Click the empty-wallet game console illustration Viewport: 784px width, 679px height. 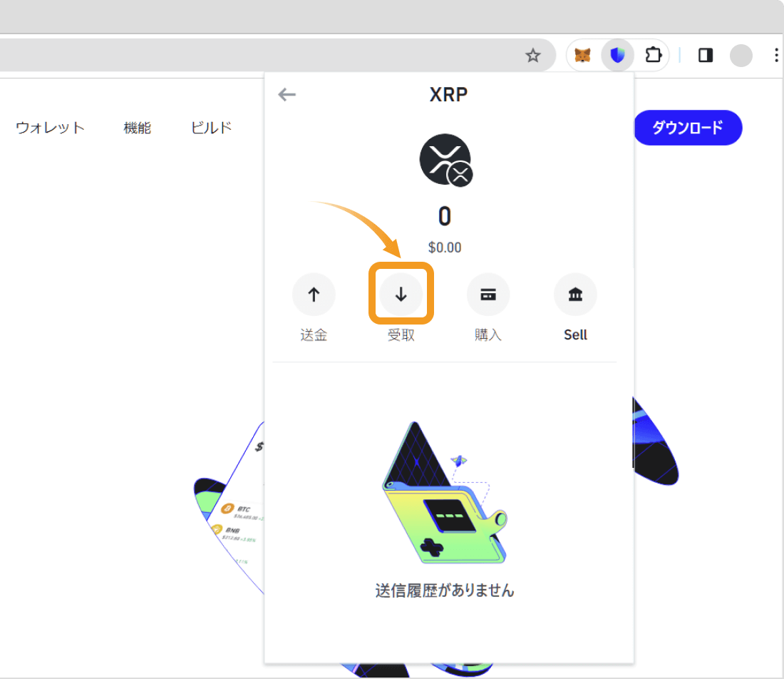coord(445,493)
